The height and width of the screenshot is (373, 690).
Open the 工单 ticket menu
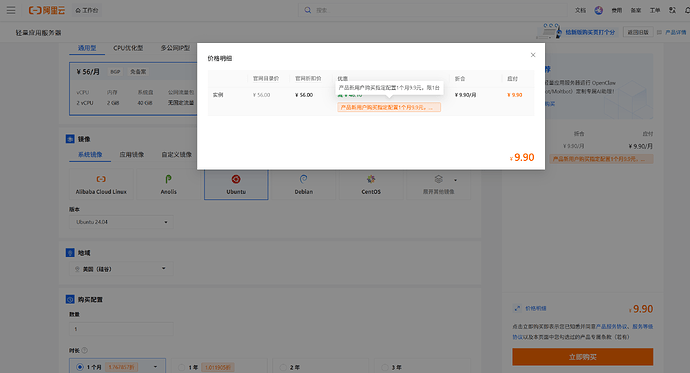point(655,10)
